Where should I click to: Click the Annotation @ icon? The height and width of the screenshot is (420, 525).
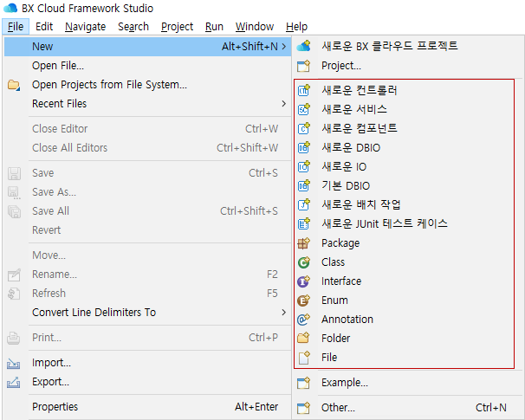pyautogui.click(x=303, y=320)
